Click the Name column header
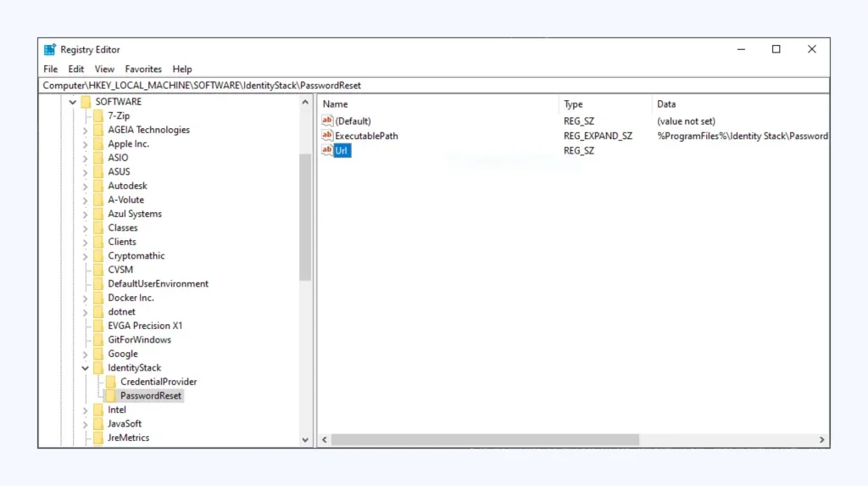 pos(336,103)
